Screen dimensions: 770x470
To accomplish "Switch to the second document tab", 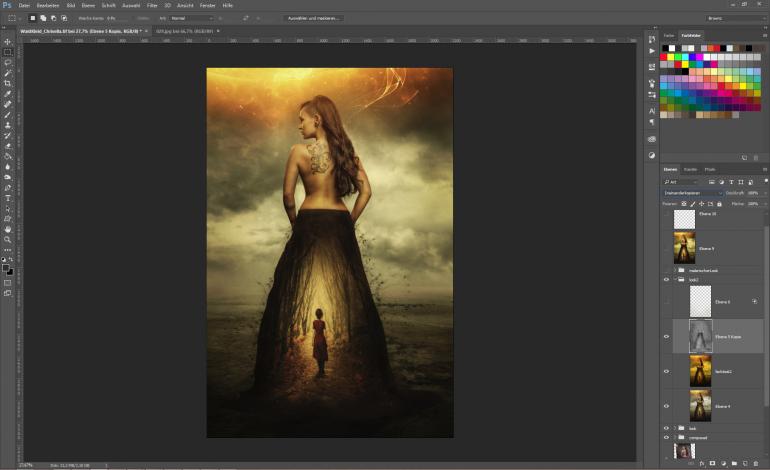I will pyautogui.click(x=187, y=31).
